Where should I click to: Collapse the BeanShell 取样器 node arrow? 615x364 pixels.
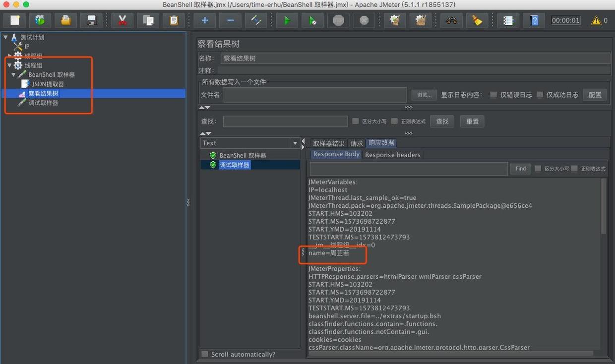point(13,74)
